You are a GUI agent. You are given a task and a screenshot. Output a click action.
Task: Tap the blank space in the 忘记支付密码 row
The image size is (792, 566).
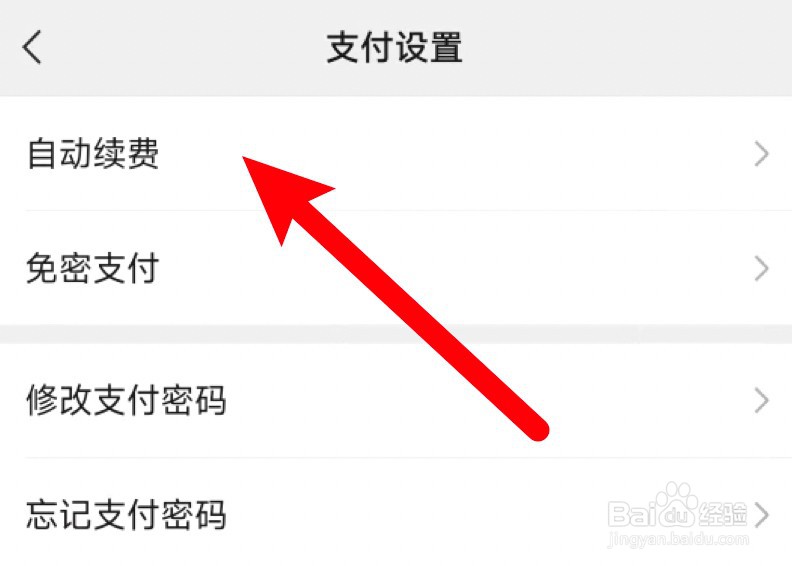414,514
